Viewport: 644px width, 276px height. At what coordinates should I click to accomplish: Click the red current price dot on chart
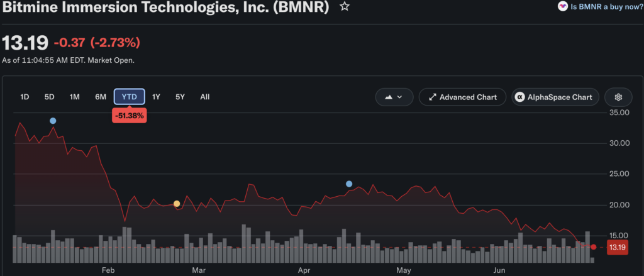[x=594, y=247]
